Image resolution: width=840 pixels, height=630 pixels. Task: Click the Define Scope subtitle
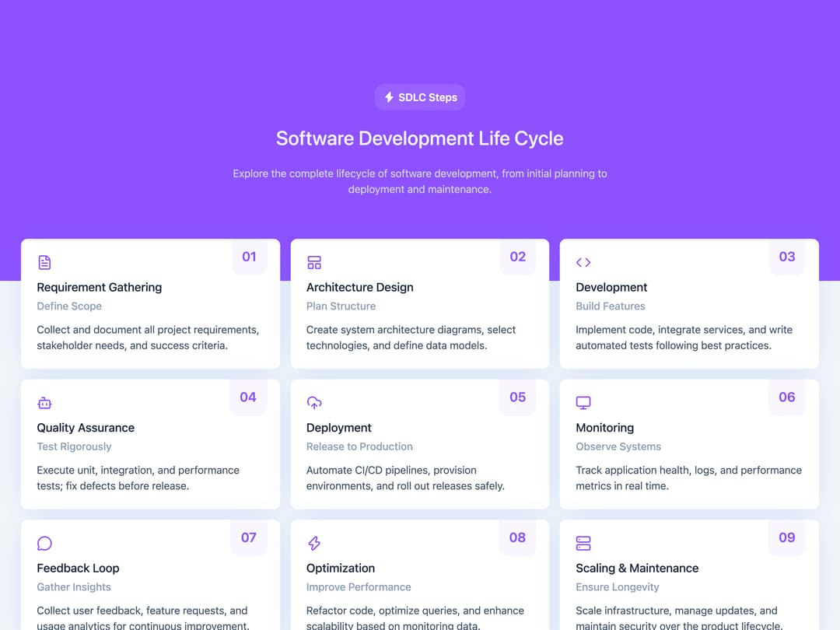coord(69,306)
